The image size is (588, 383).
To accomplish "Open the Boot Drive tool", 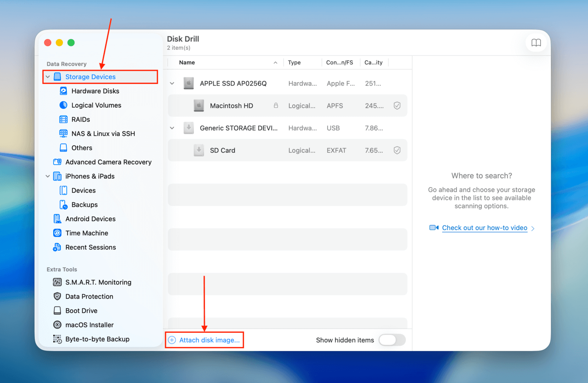I will click(x=81, y=310).
